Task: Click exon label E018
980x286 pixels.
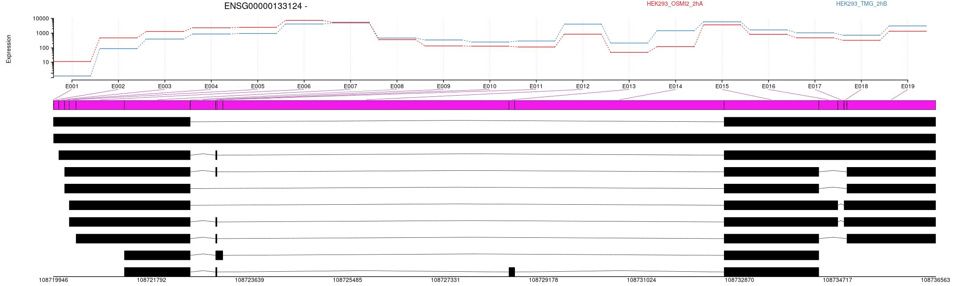Action: click(861, 86)
